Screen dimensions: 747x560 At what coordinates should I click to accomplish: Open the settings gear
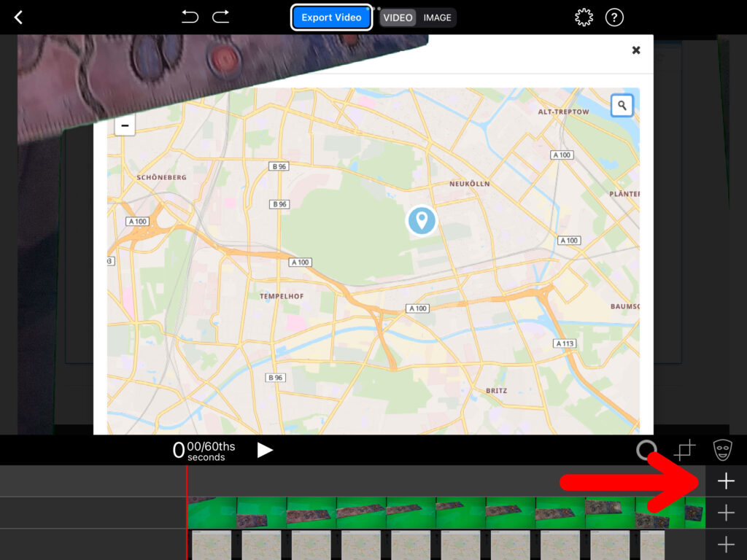point(584,17)
